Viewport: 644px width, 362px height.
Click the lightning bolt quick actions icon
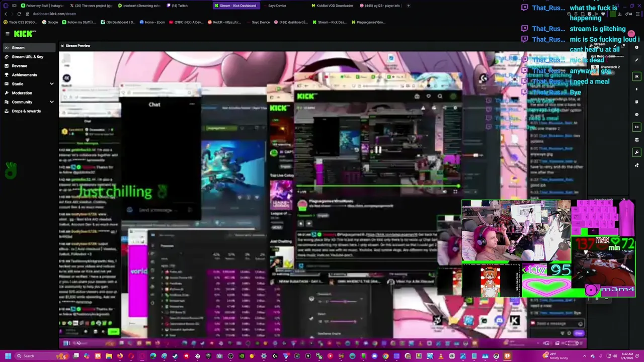pos(636,89)
